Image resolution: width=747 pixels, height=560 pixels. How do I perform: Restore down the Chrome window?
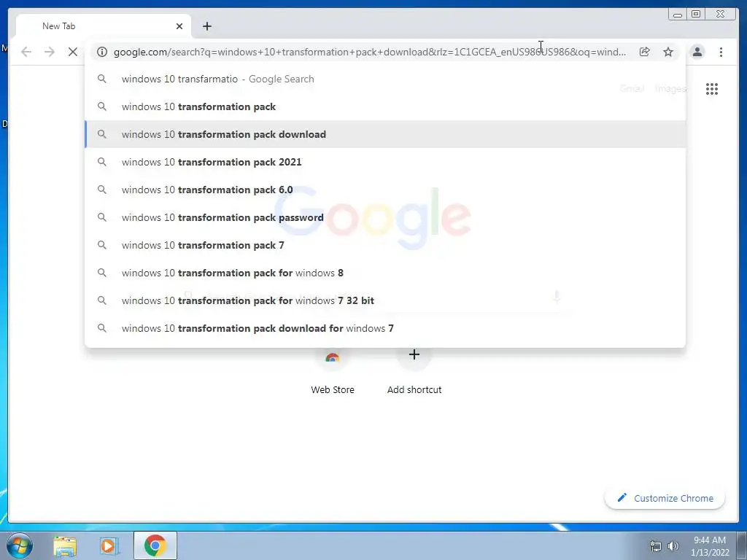(695, 15)
